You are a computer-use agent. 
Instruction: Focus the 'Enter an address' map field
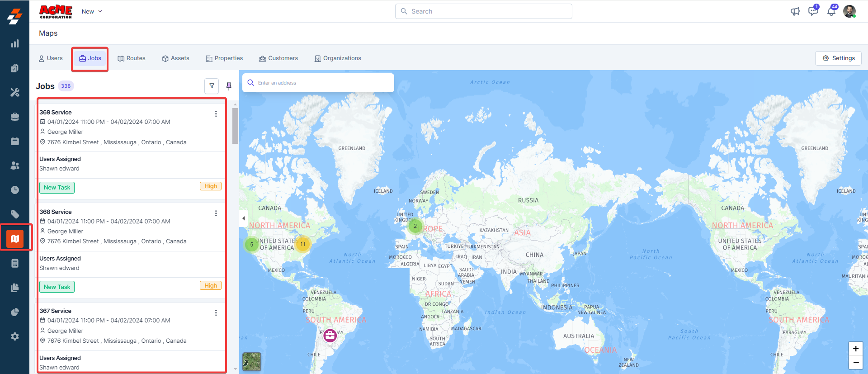tap(318, 83)
